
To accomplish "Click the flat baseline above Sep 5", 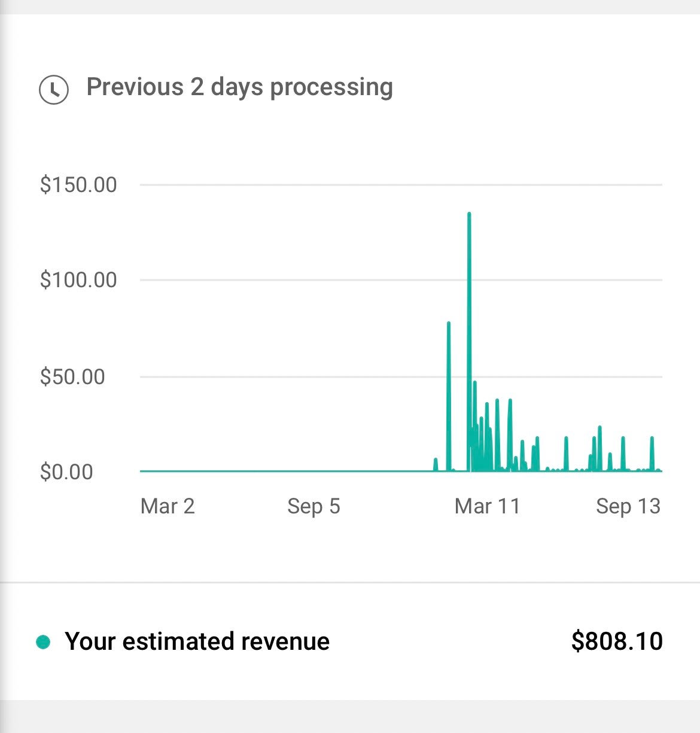I will point(314,471).
